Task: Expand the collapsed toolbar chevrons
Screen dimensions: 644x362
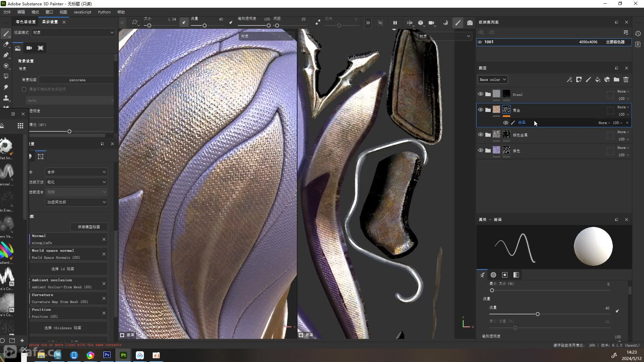Action: 368,23
